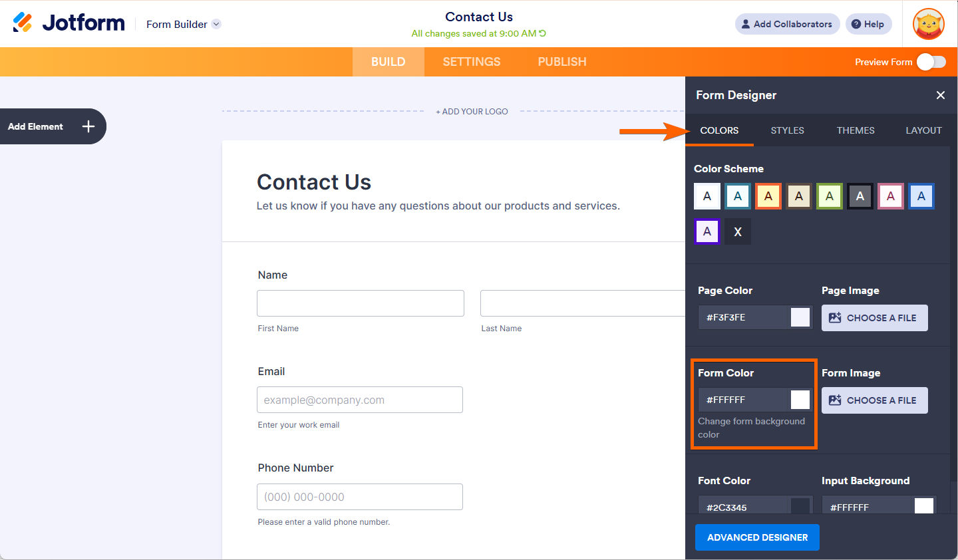Open the Page Color swatch picker
This screenshot has height=560, width=958.
800,317
